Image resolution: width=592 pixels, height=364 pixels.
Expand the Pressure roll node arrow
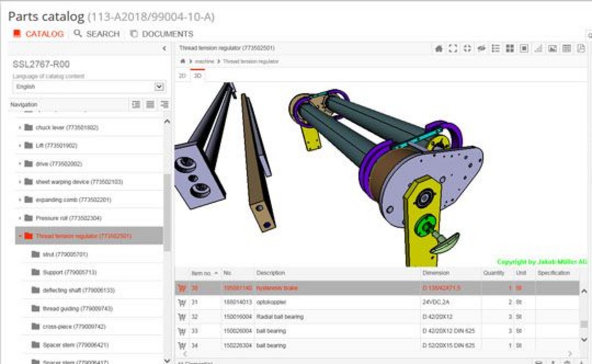click(x=20, y=218)
